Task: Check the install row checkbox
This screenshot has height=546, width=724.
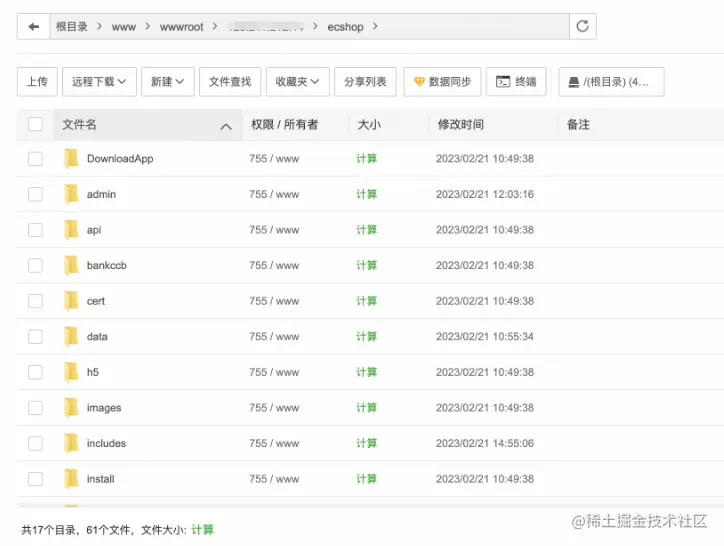Action: (36, 479)
